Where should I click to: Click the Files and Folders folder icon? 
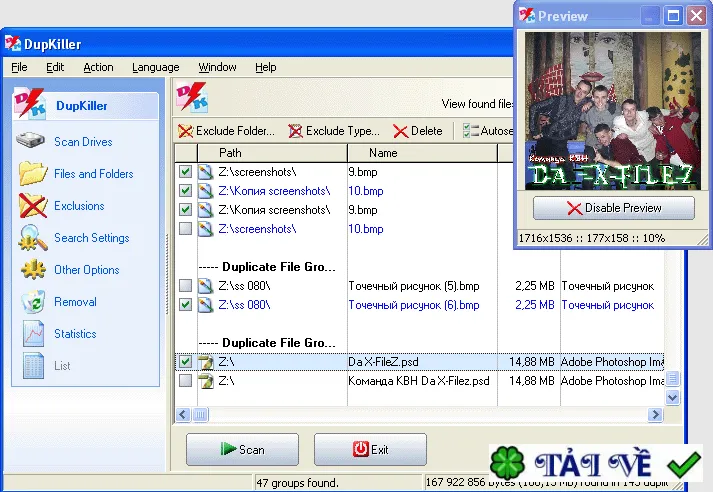pos(33,173)
